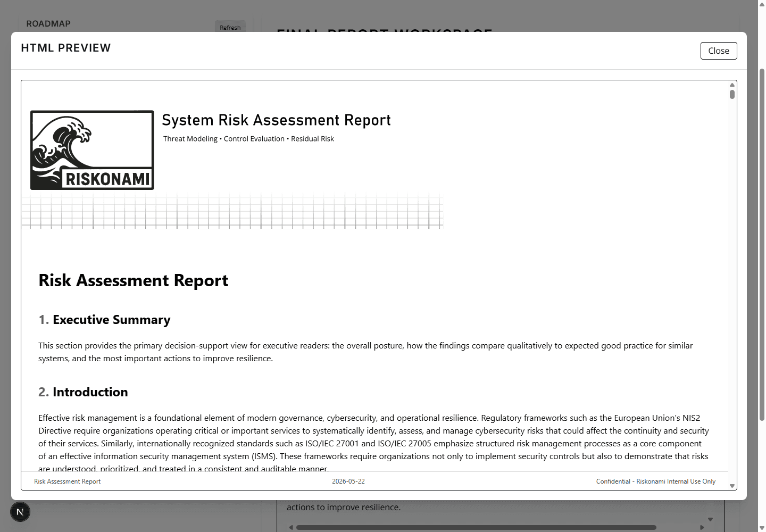Screen dimensions: 766x532
Task: Click the Executive Summary section heading
Action: tap(104, 320)
